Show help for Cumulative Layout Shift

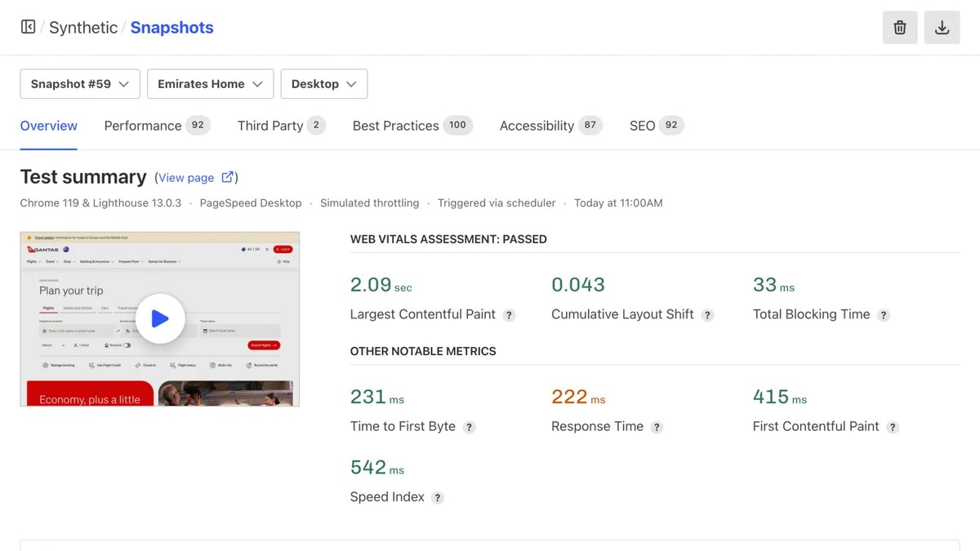click(x=707, y=315)
